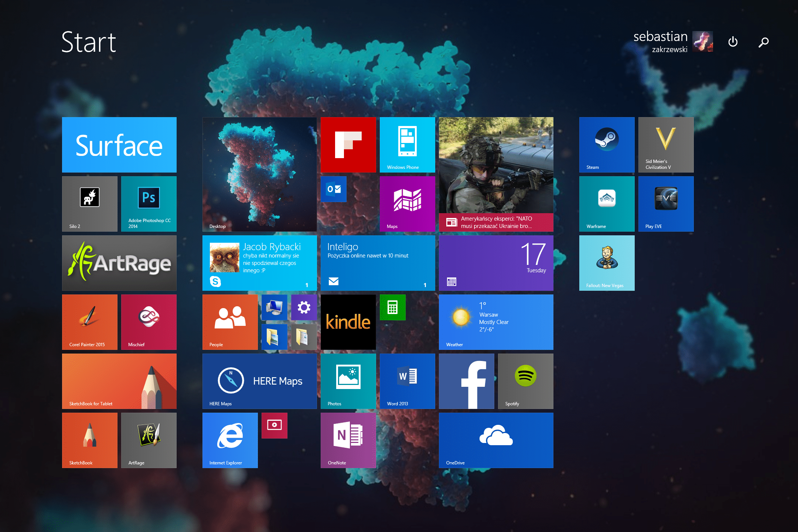
Task: Open the small red Video tile
Action: coord(274,426)
